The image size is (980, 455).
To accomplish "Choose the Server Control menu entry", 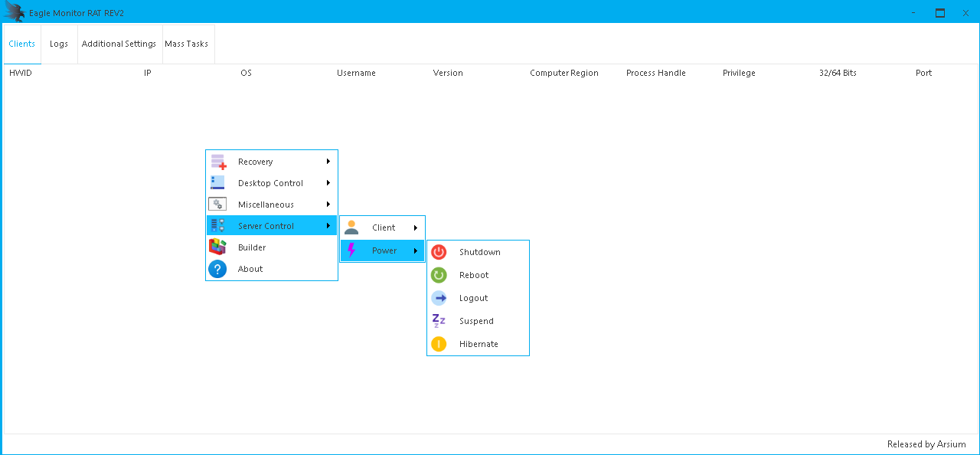I will click(x=266, y=226).
